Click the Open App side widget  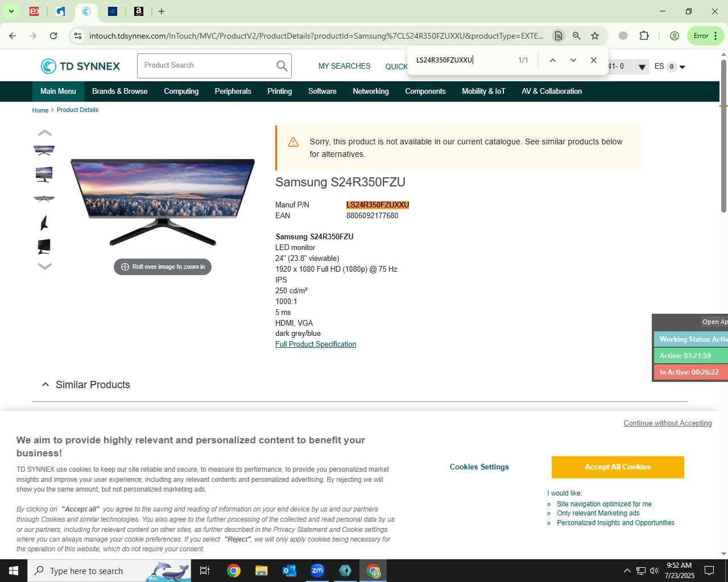point(714,322)
